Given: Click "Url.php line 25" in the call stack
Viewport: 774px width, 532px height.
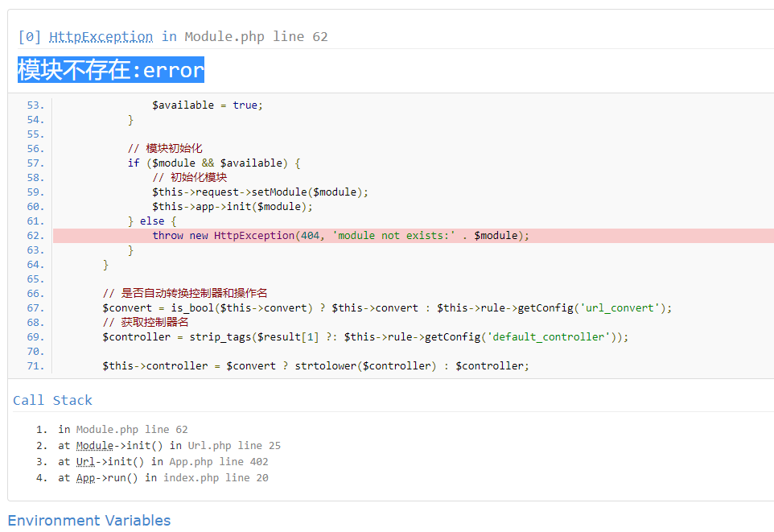Looking at the screenshot, I should click(234, 446).
